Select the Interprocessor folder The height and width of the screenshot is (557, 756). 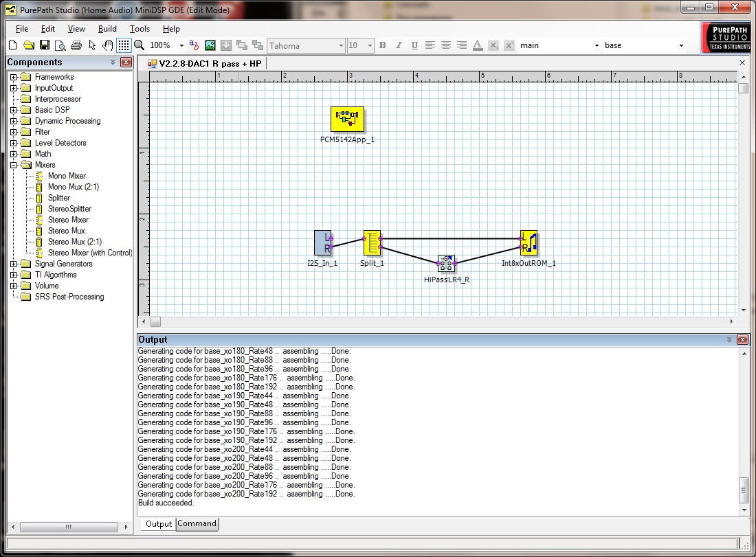pos(58,100)
